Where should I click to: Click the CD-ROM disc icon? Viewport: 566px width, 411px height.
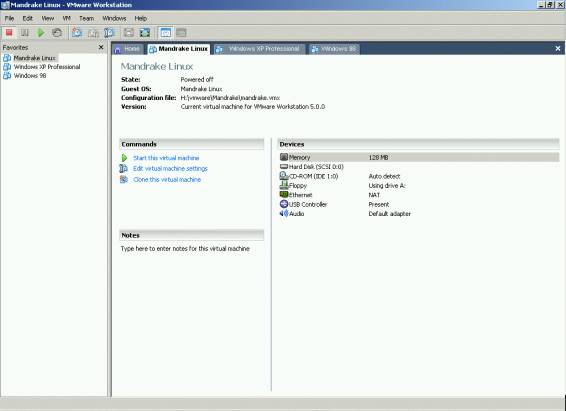(x=284, y=176)
